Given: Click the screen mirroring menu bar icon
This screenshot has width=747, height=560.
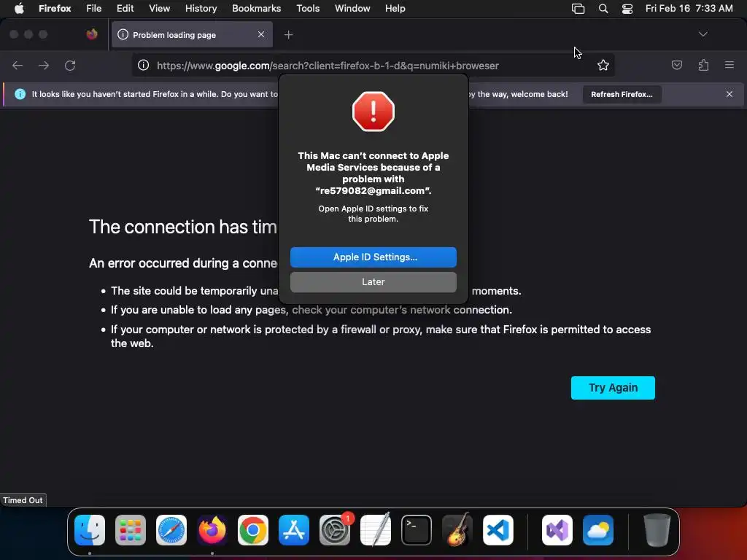Looking at the screenshot, I should tap(578, 9).
